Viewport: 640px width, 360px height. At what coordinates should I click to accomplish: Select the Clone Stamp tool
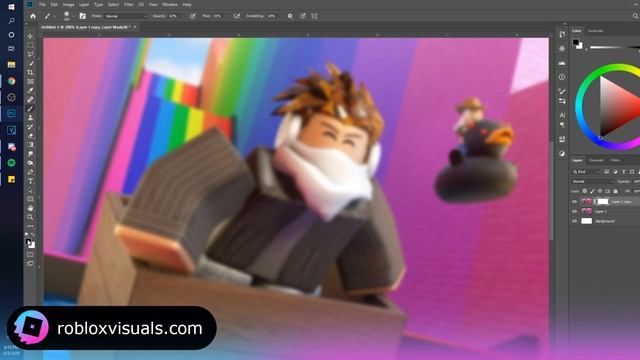coord(30,118)
